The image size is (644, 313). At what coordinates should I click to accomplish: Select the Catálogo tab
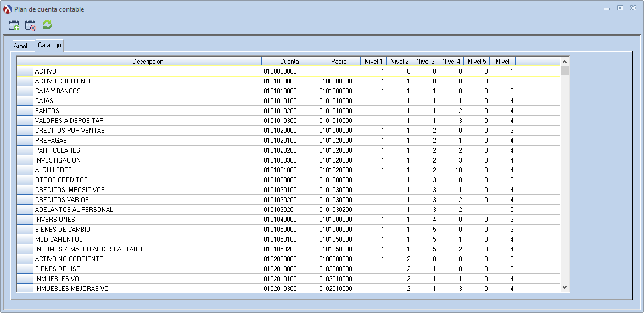point(49,45)
